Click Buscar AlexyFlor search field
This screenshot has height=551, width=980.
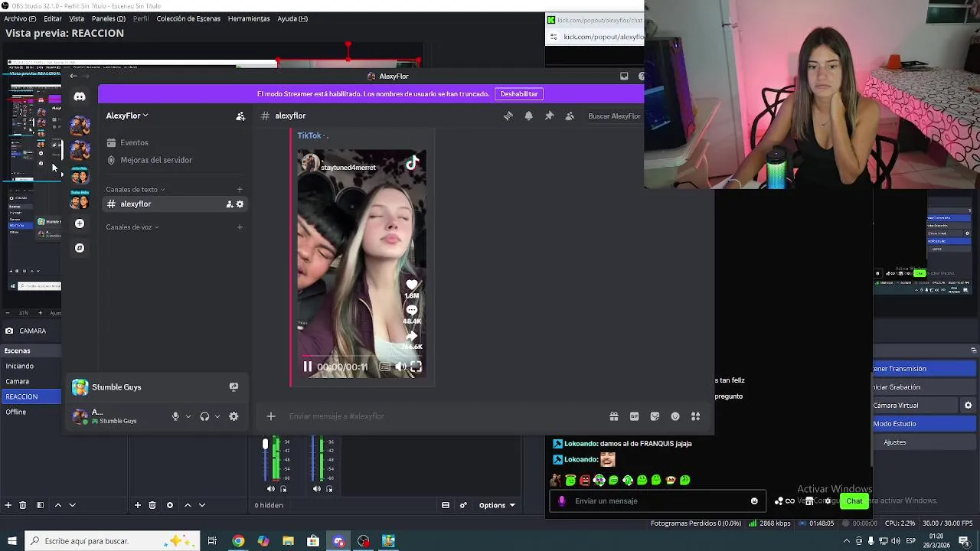(614, 116)
